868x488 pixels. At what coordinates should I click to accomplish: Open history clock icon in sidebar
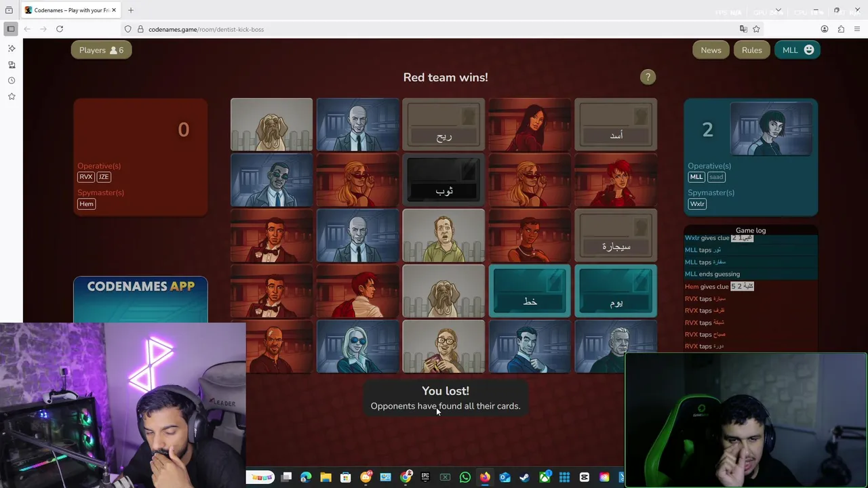(12, 81)
